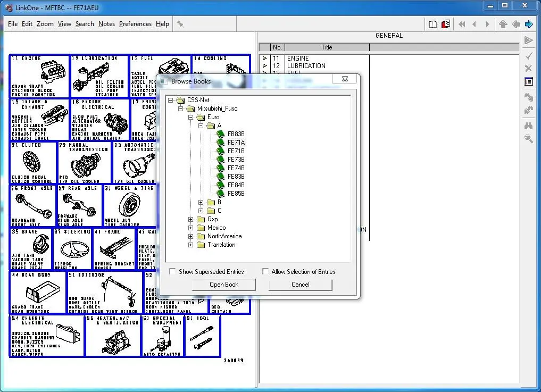Open the Edit menu
The image size is (541, 392).
27,24
